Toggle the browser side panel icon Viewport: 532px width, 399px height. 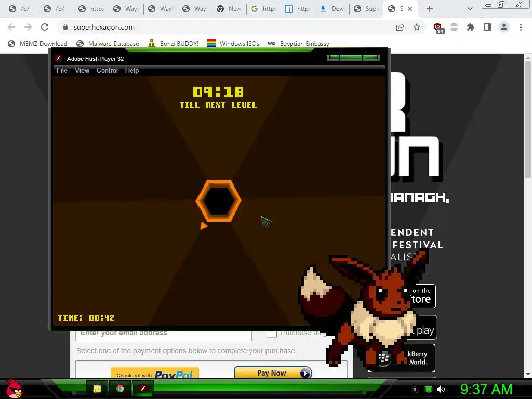pos(487,27)
